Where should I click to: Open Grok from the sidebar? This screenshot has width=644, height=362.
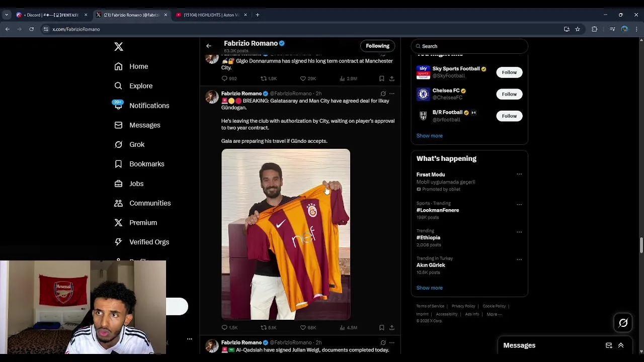(x=129, y=144)
